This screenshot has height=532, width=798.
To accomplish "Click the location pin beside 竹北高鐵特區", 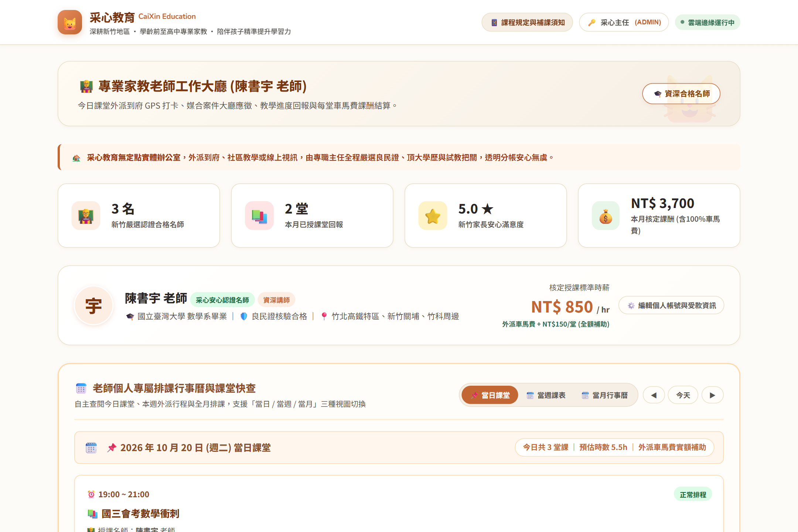I will pyautogui.click(x=324, y=317).
